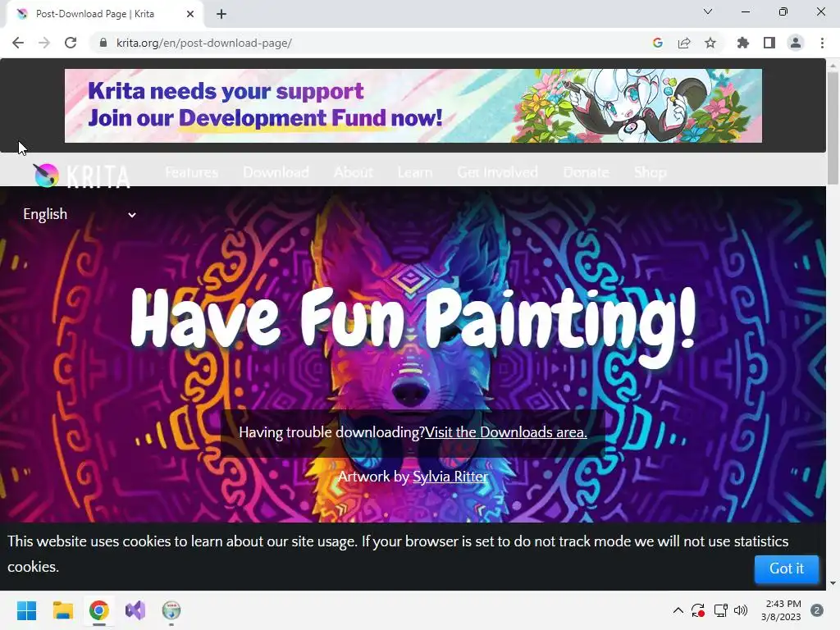840x630 pixels.
Task: Open the Extensions puzzle icon
Action: pyautogui.click(x=743, y=43)
